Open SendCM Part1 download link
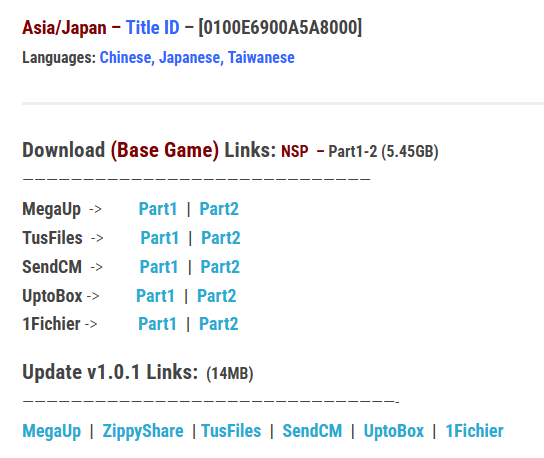This screenshot has width=544, height=458. pyautogui.click(x=159, y=267)
